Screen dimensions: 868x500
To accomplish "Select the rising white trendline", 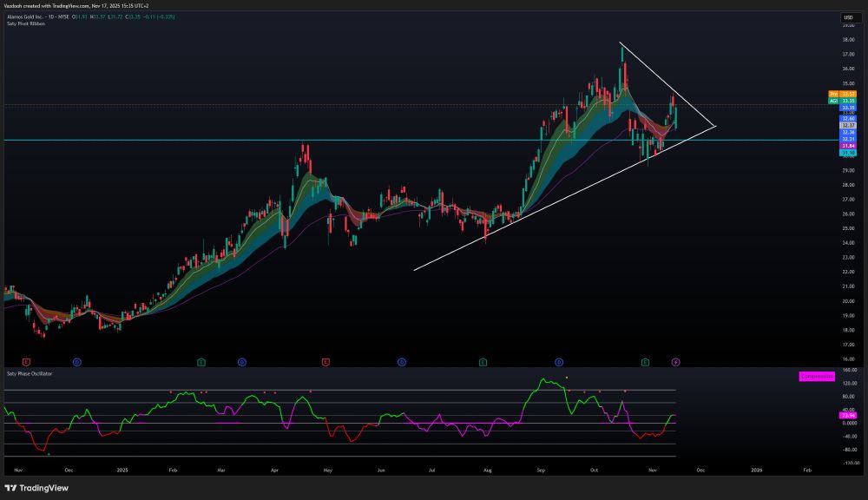I will pyautogui.click(x=565, y=198).
